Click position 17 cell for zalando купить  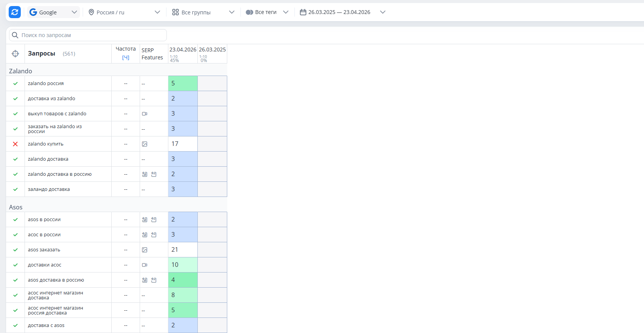183,144
